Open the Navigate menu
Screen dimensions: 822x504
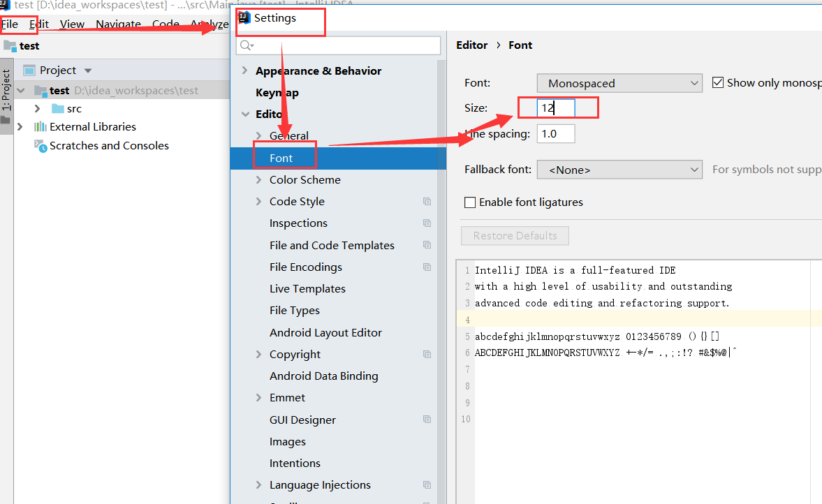(x=118, y=24)
